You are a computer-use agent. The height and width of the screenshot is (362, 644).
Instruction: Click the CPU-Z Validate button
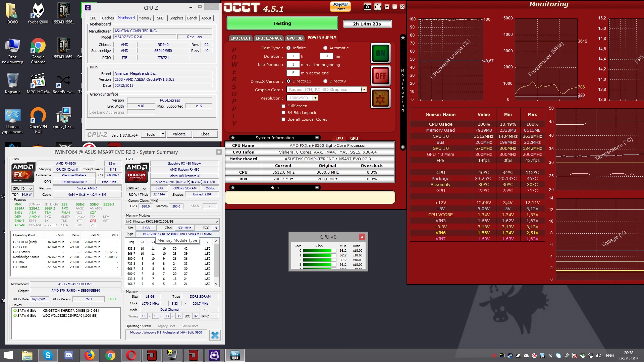point(179,134)
